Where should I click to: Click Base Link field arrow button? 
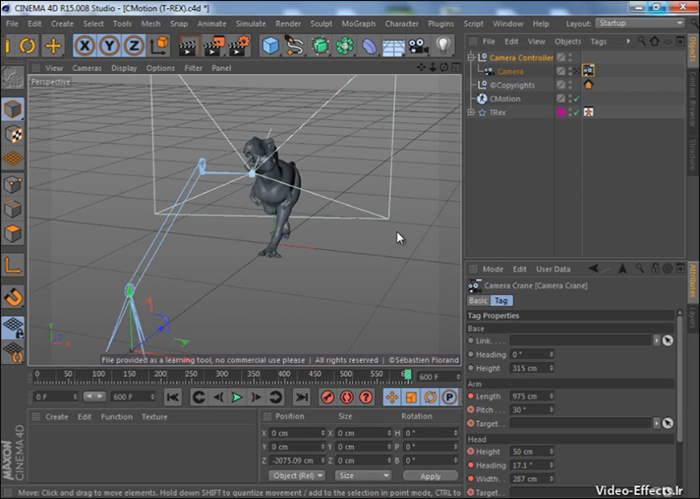(x=656, y=340)
